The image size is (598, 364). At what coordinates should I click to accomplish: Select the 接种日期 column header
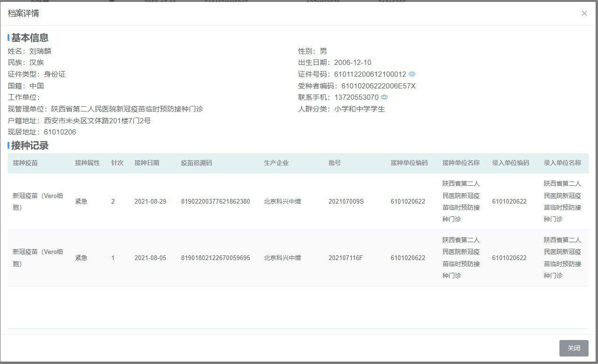click(x=147, y=163)
